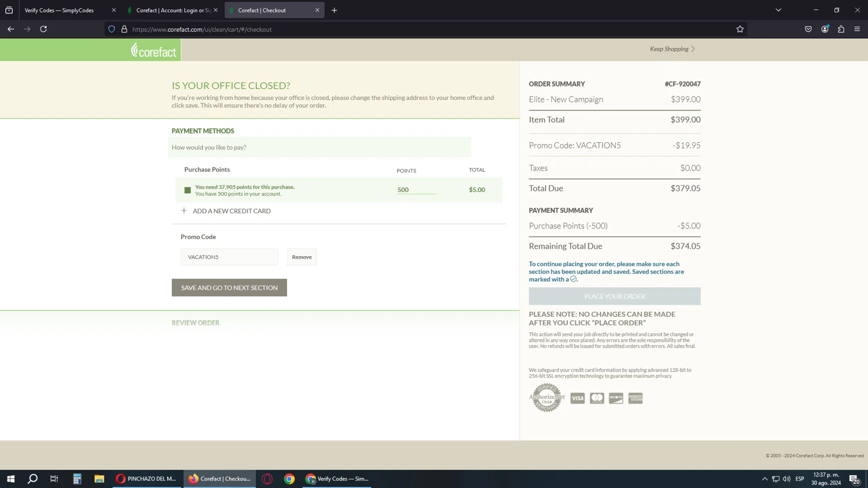868x488 pixels.
Task: Bookmark this page with the star icon
Action: coord(740,29)
